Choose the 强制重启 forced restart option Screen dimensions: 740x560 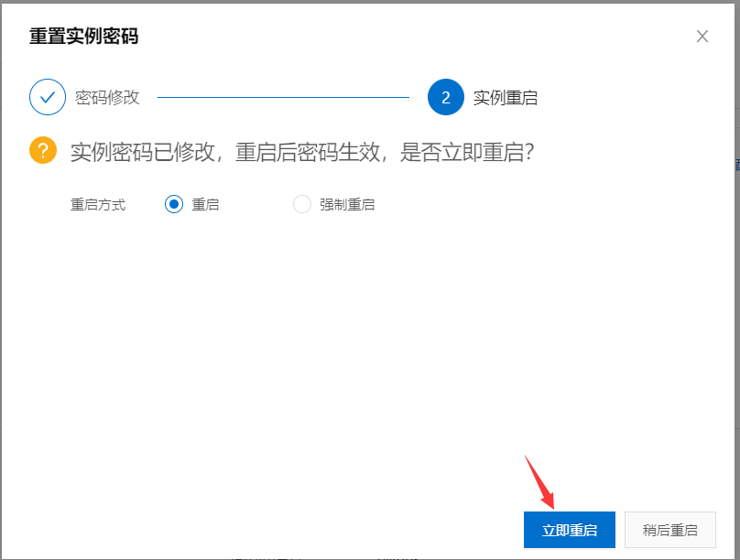pos(302,204)
